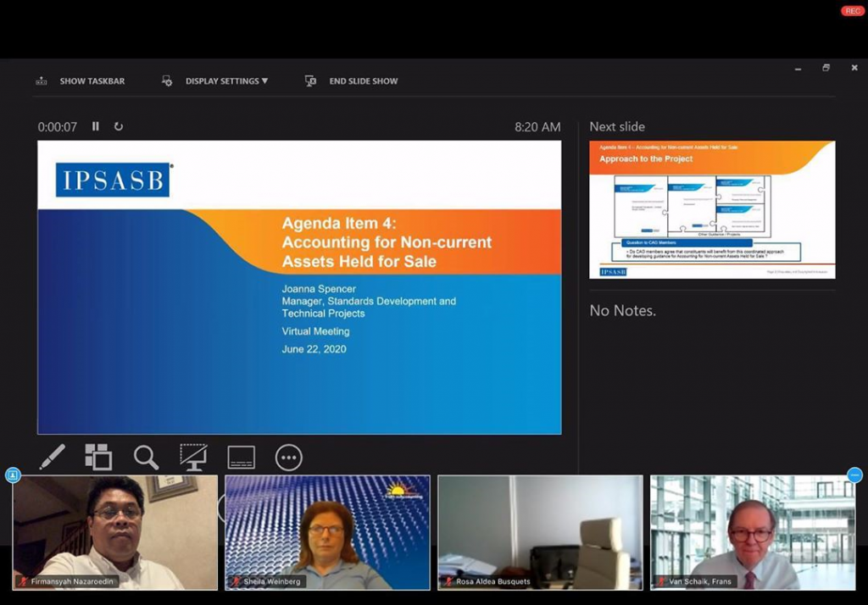
Task: Click END SLIDE SHOW
Action: coord(363,81)
